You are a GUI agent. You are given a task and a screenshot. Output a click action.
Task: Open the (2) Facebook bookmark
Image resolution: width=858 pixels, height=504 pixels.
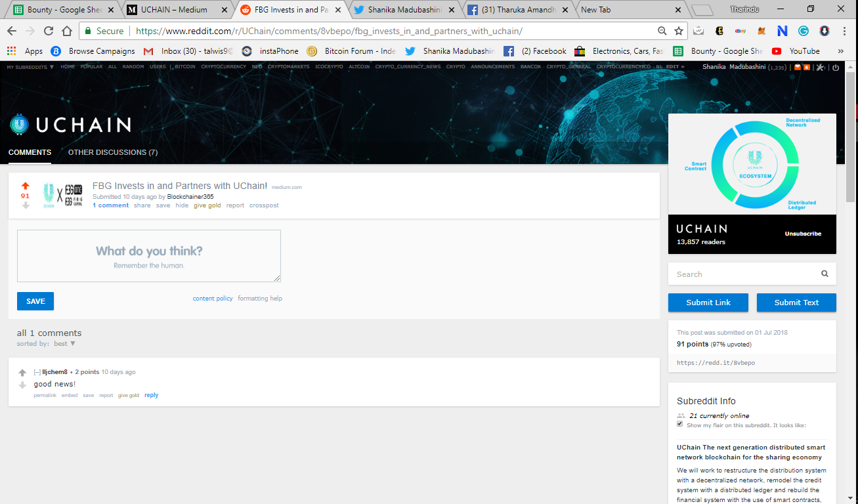(x=535, y=51)
